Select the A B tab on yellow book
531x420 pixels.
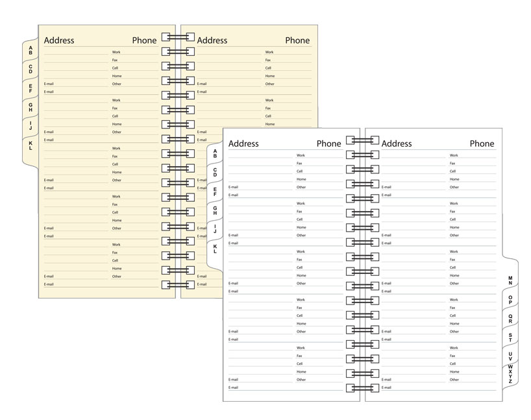(30, 49)
